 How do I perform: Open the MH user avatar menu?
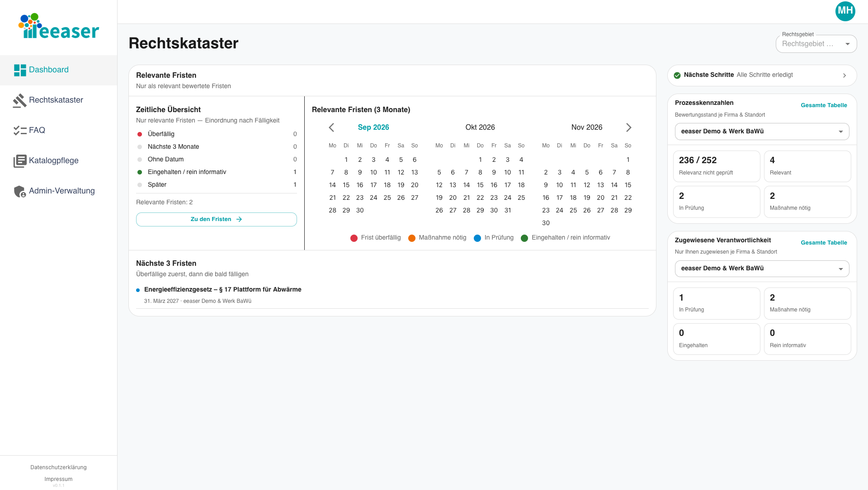(x=845, y=11)
